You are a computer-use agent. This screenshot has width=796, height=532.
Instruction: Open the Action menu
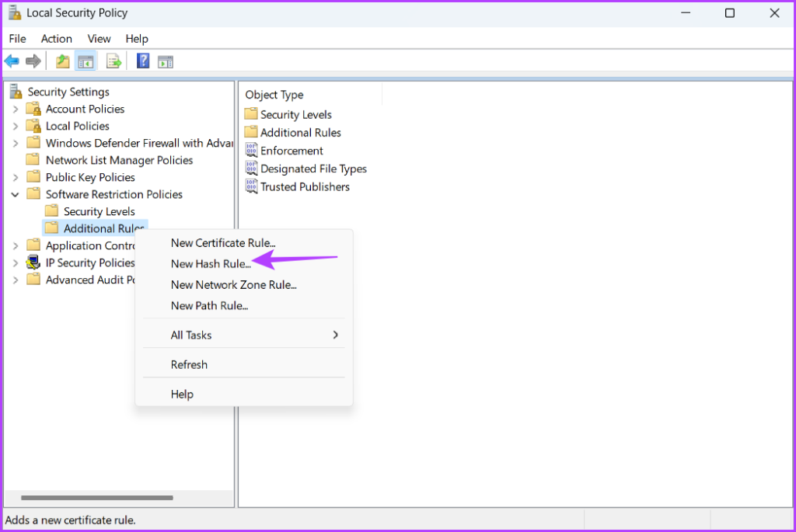coord(56,39)
